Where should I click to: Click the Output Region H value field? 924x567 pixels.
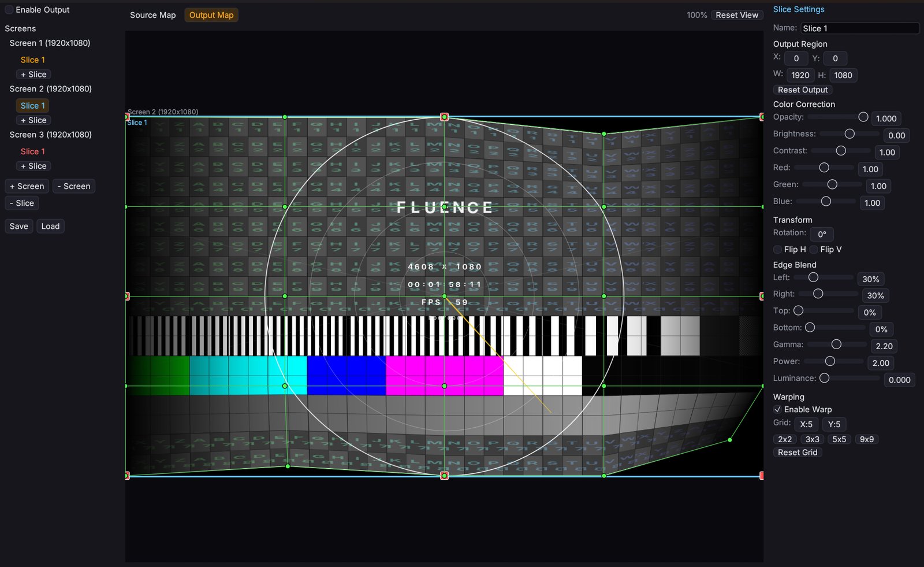click(x=843, y=75)
